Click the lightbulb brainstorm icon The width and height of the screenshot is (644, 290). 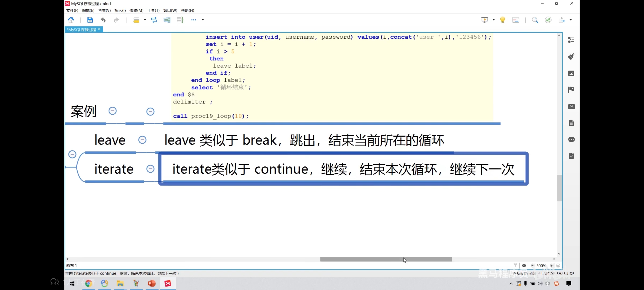point(503,20)
